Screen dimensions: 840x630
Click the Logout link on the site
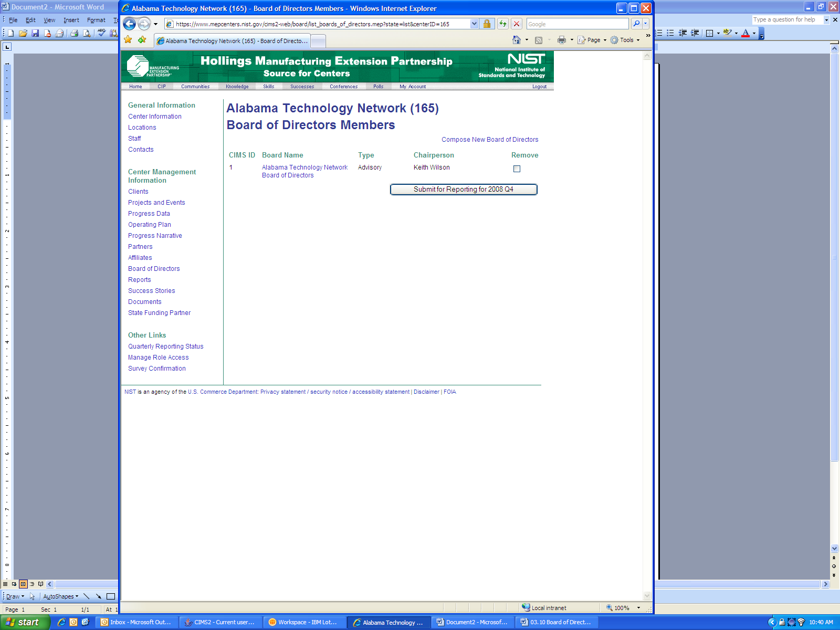point(539,87)
